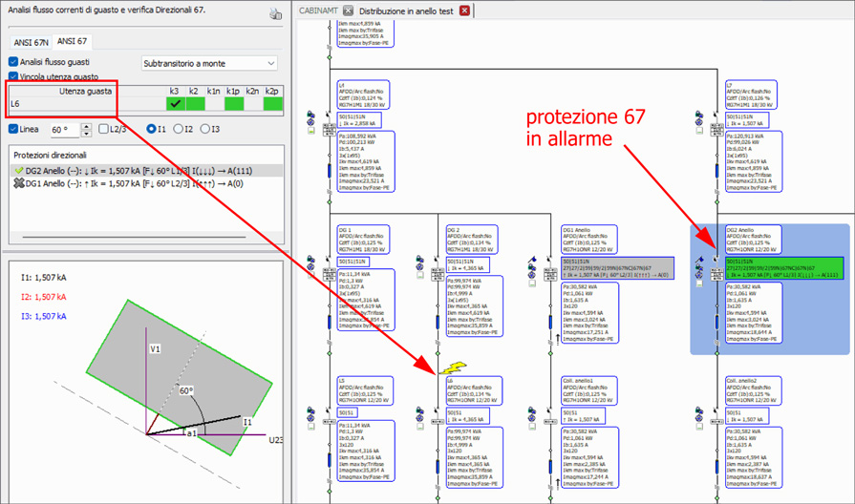Switch to the ANSI 67N tab
The image size is (855, 504).
32,41
